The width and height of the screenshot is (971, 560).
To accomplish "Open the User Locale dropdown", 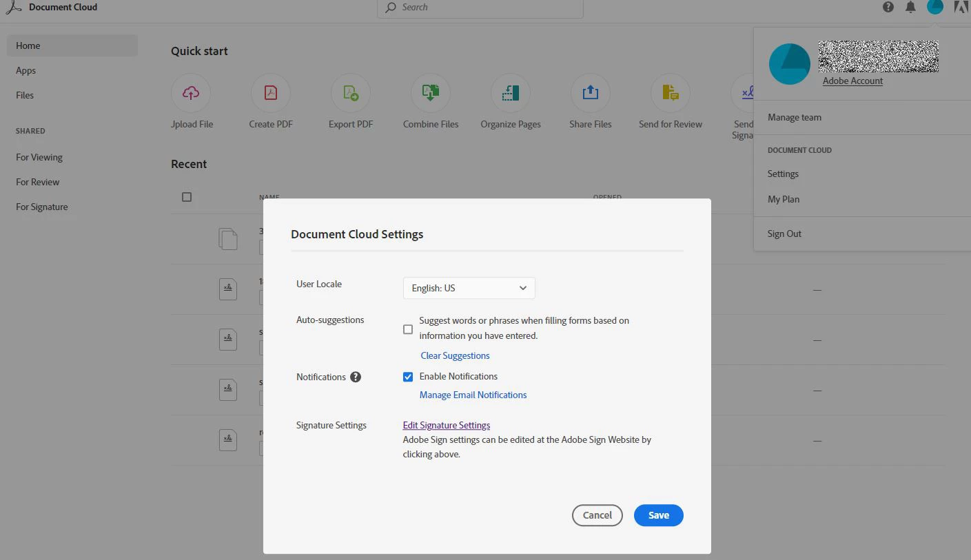I will (469, 288).
